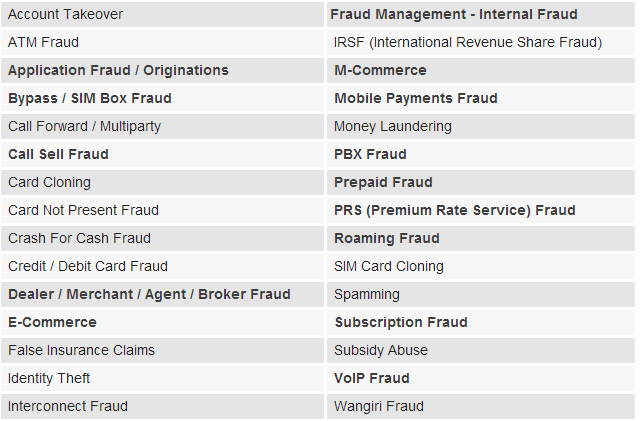Screen dimensions: 640x421
Task: Open the Roaming Fraud item
Action: point(387,239)
